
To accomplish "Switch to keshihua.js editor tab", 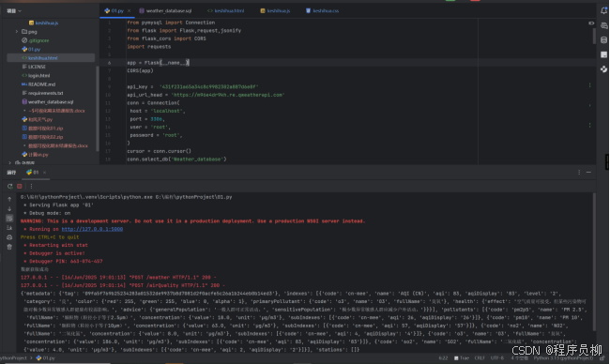I will [x=275, y=11].
